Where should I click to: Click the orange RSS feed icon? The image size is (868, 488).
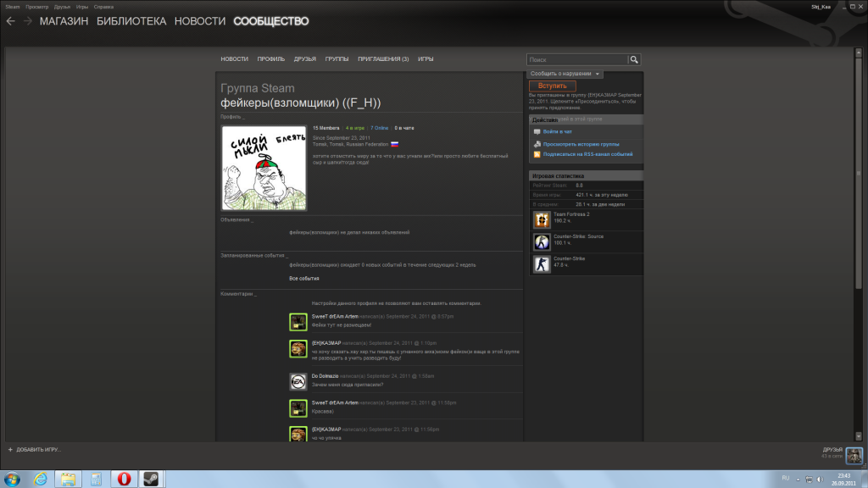tap(537, 154)
